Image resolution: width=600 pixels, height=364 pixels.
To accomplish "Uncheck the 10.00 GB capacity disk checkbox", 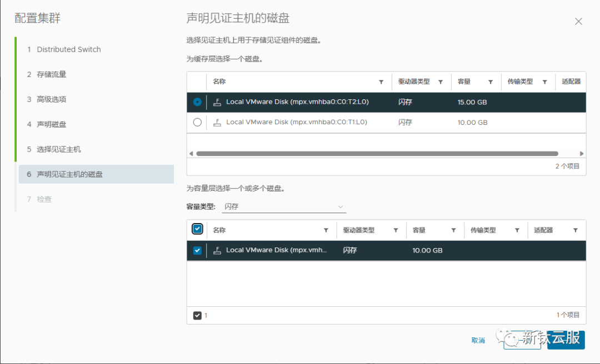I will [x=197, y=250].
